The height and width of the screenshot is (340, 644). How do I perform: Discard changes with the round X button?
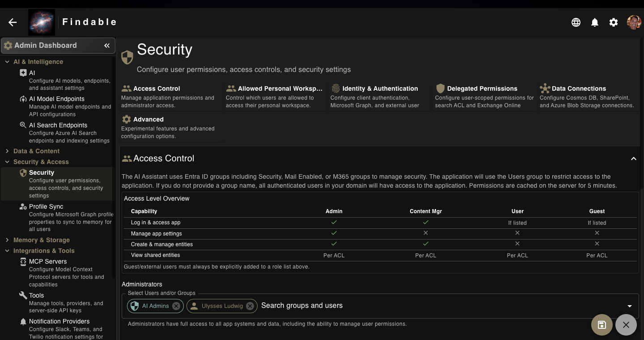pyautogui.click(x=626, y=325)
